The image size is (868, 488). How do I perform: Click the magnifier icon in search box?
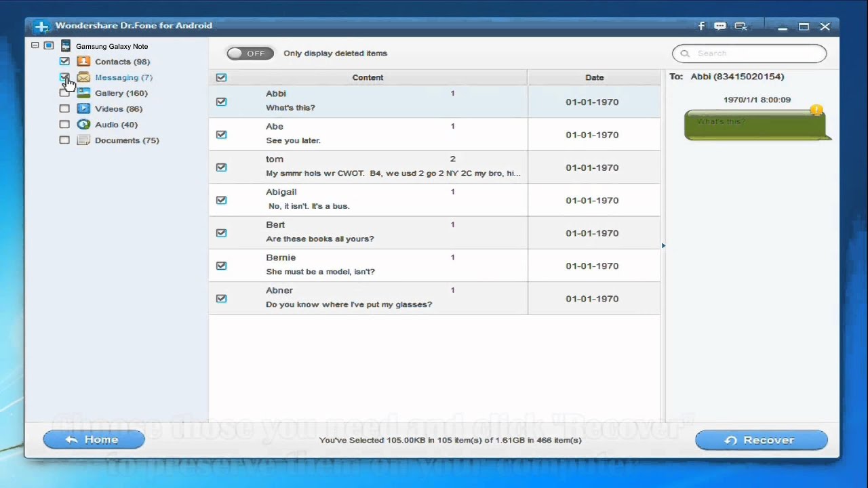click(685, 54)
